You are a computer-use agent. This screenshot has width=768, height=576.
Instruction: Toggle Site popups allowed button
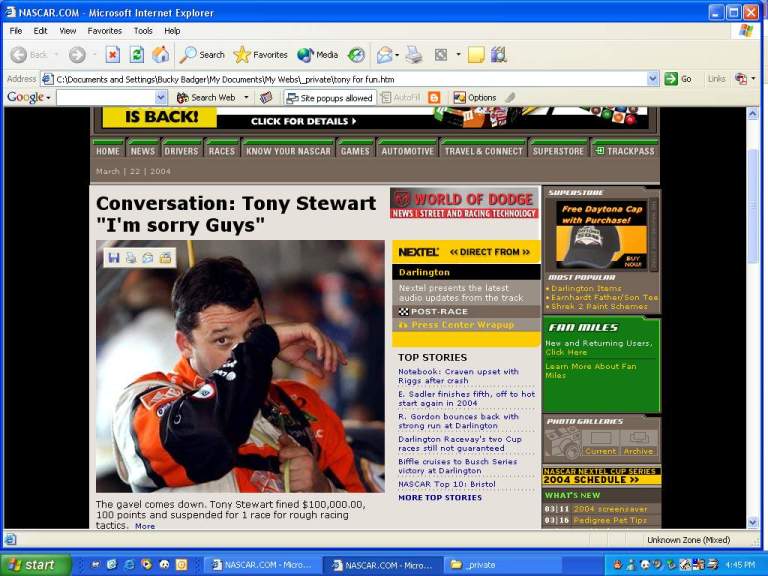pyautogui.click(x=330, y=97)
